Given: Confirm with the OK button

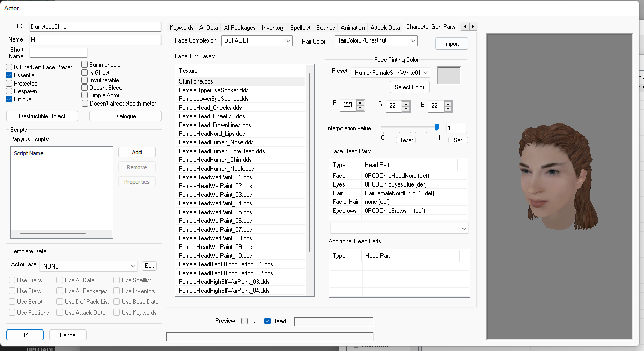Looking at the screenshot, I should pyautogui.click(x=25, y=335).
